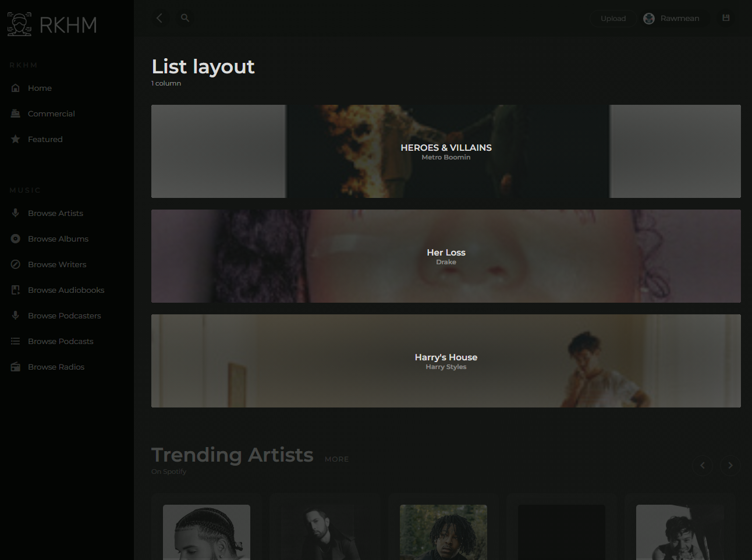The image size is (752, 560).
Task: Click the "On Spotify" subtitle
Action: [169, 472]
